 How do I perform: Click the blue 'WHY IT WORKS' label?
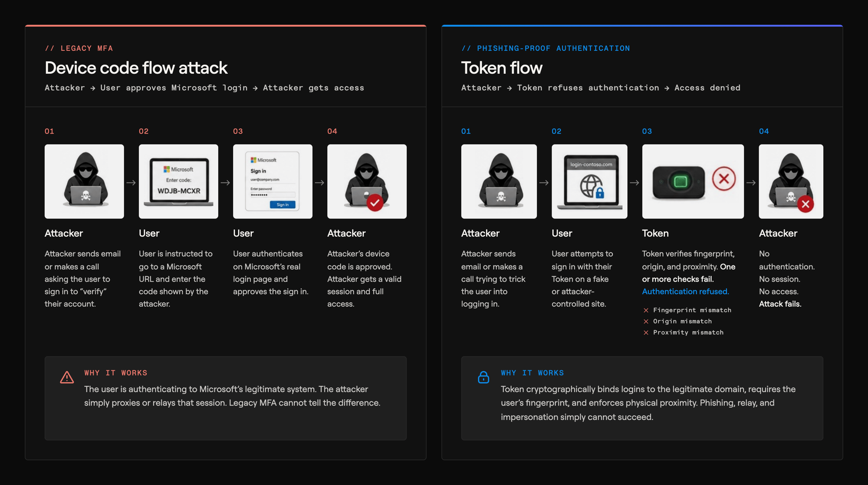click(x=532, y=373)
